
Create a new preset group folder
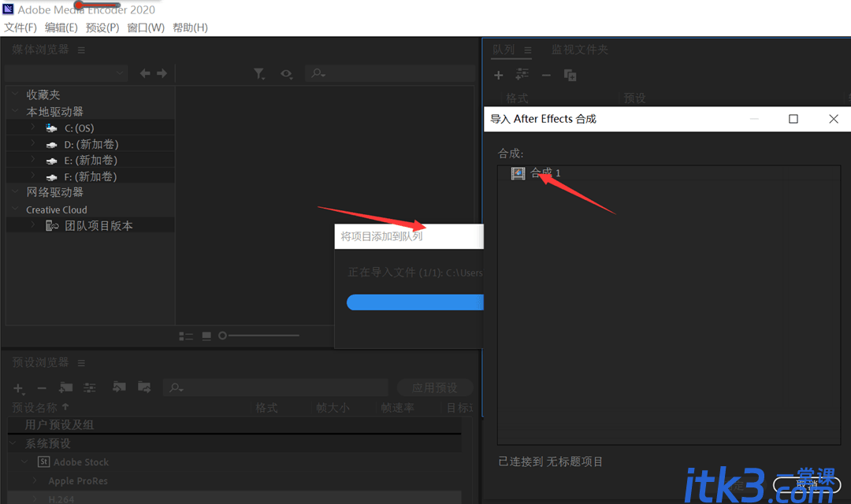[x=65, y=387]
